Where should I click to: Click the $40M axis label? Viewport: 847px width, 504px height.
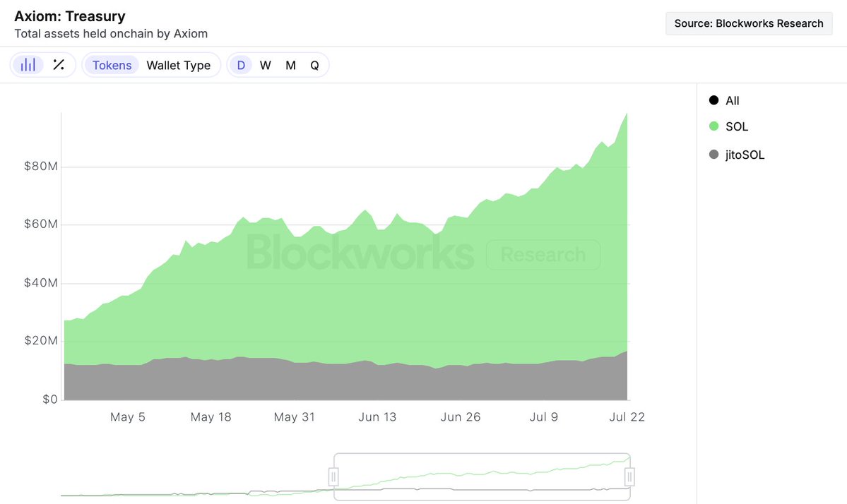click(x=40, y=283)
